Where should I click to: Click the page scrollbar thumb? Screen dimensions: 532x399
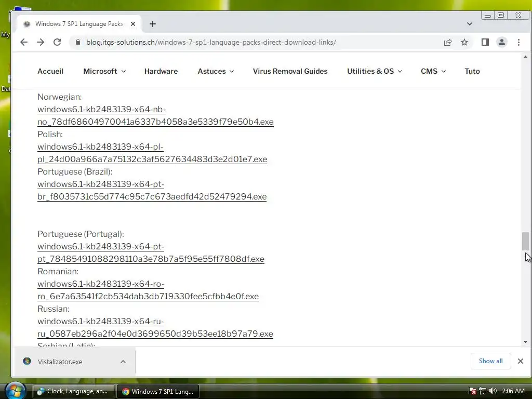525,241
